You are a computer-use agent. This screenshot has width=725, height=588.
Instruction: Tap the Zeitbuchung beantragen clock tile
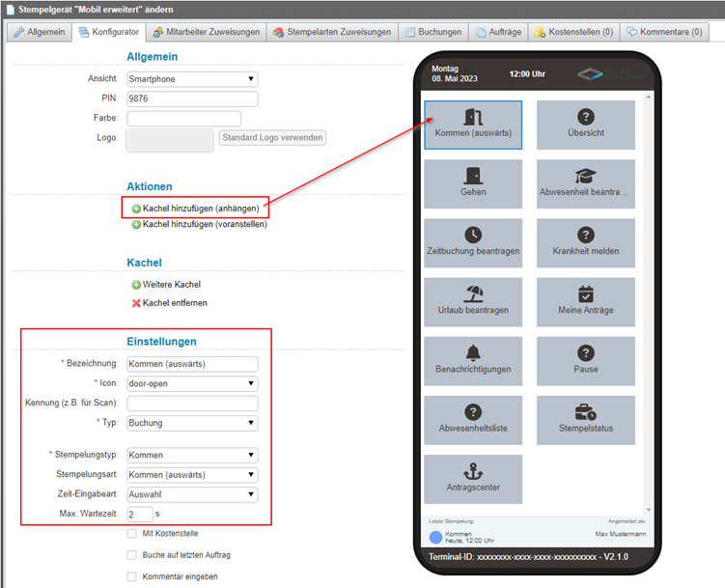tap(473, 242)
